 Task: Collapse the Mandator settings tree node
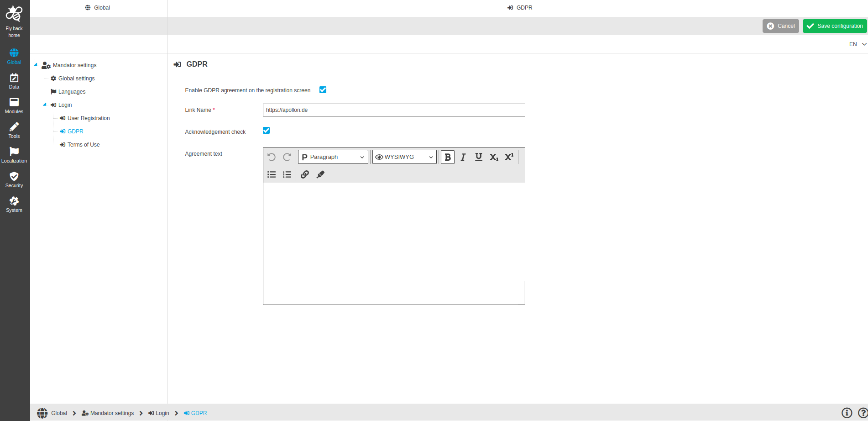point(36,65)
